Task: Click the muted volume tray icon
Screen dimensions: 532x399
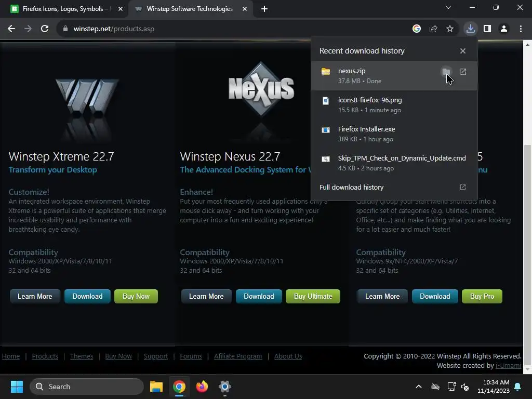Action: pos(465,387)
